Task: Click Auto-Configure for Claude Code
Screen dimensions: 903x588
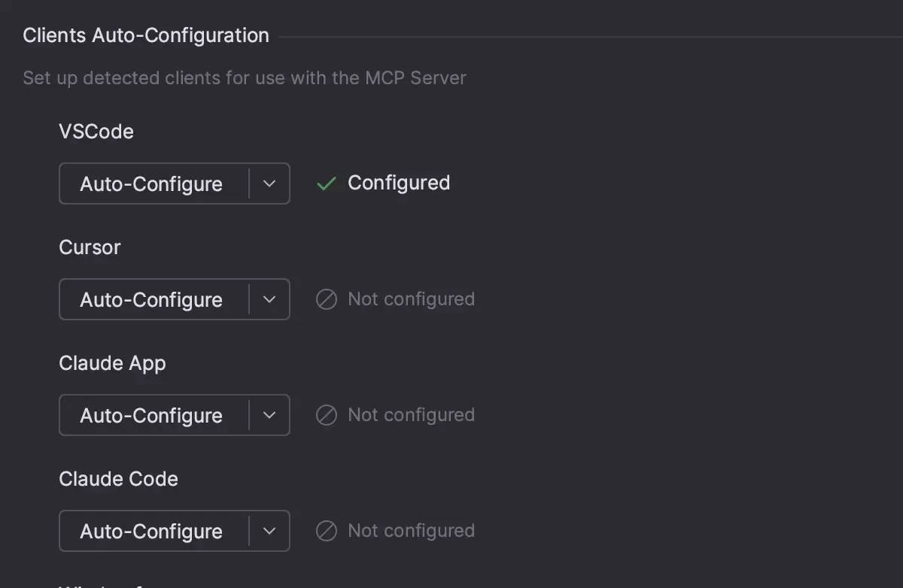Action: point(150,530)
